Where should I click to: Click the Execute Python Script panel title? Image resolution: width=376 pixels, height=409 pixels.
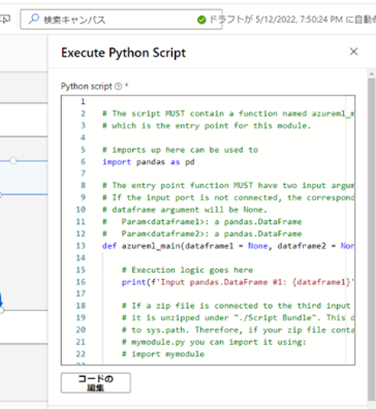pyautogui.click(x=123, y=53)
